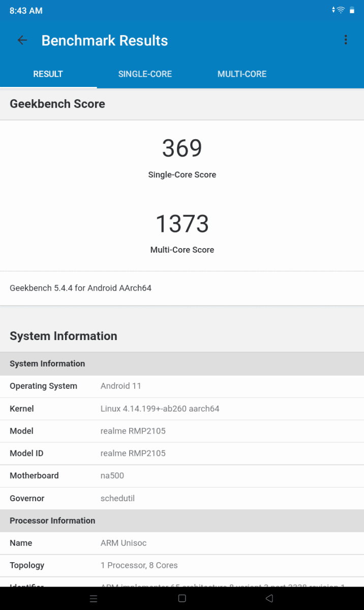This screenshot has width=364, height=610.
Task: Tap the Model row label
Action: tap(21, 431)
